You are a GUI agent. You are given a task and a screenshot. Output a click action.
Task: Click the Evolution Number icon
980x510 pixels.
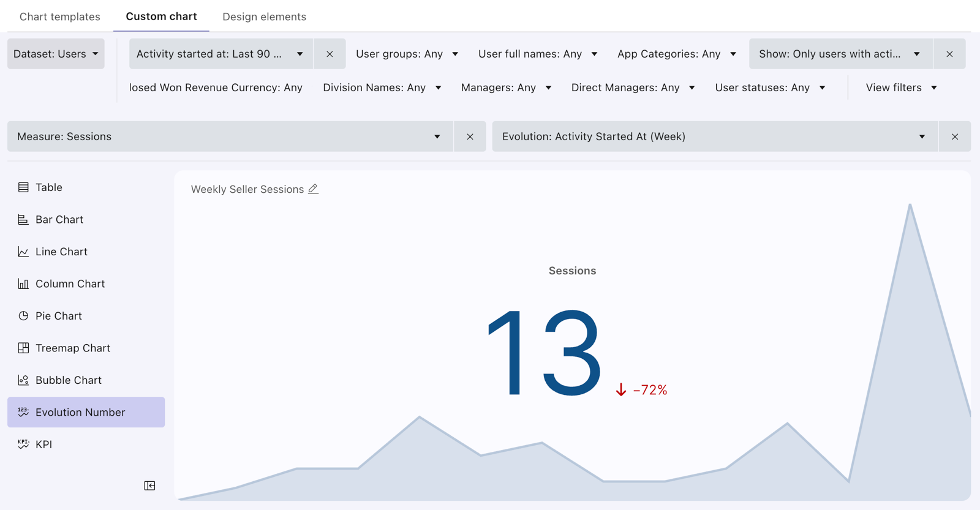point(23,412)
